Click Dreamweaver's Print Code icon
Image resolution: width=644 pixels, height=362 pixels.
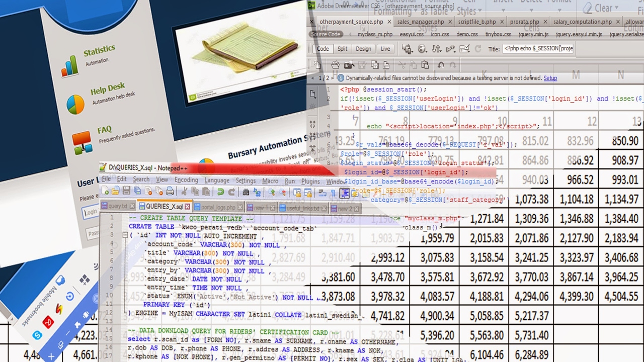point(386,65)
